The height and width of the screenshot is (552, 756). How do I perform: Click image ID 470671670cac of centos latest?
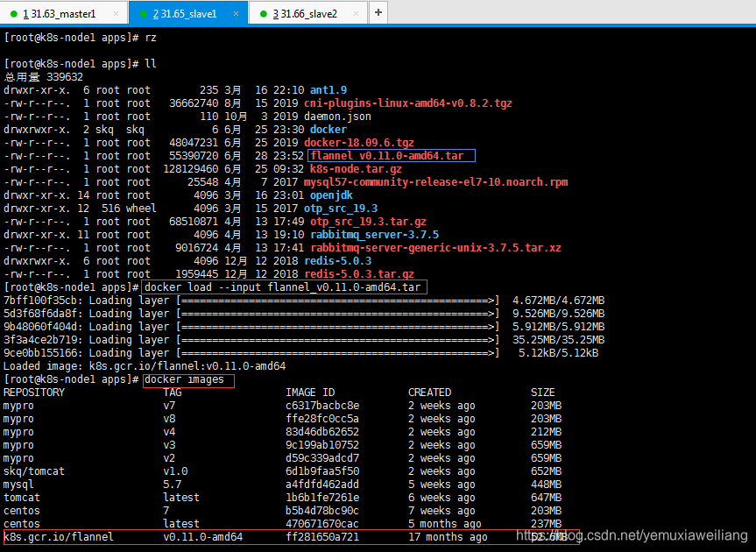tap(322, 524)
